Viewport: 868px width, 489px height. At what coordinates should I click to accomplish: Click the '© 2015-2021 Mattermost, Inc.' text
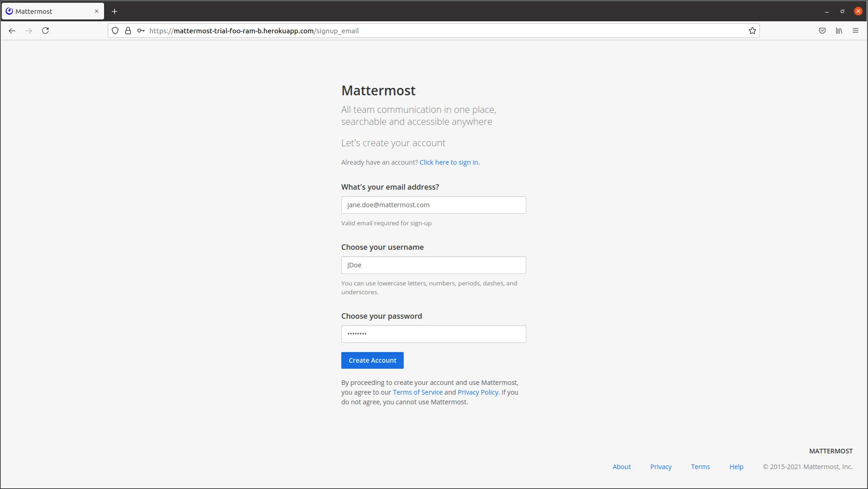(807, 467)
